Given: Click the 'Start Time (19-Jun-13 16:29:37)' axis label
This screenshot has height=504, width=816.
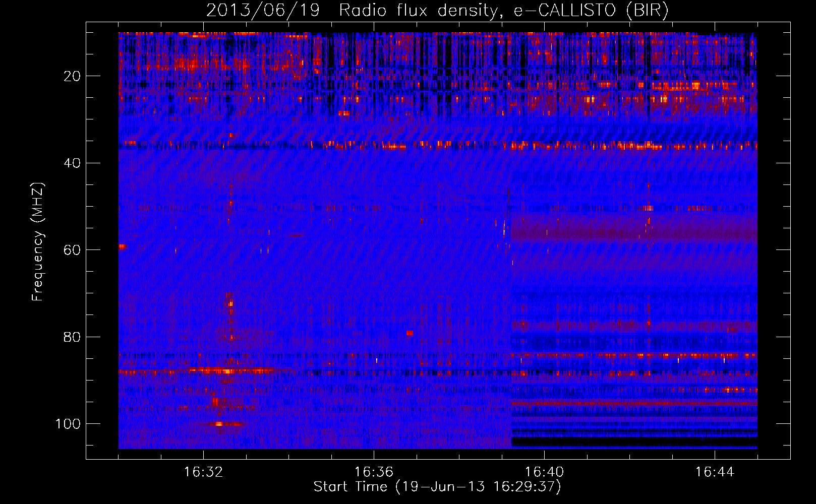Looking at the screenshot, I should pos(437,487).
